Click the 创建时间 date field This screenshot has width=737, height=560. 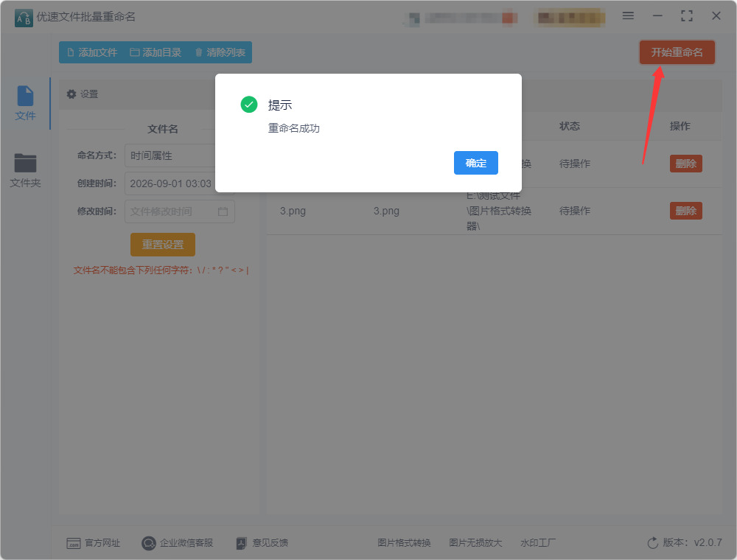[x=179, y=183]
